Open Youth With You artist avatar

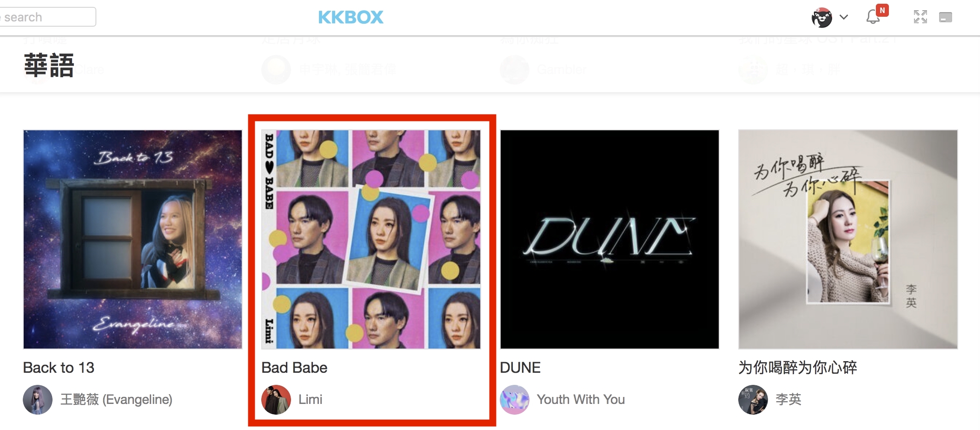click(515, 400)
